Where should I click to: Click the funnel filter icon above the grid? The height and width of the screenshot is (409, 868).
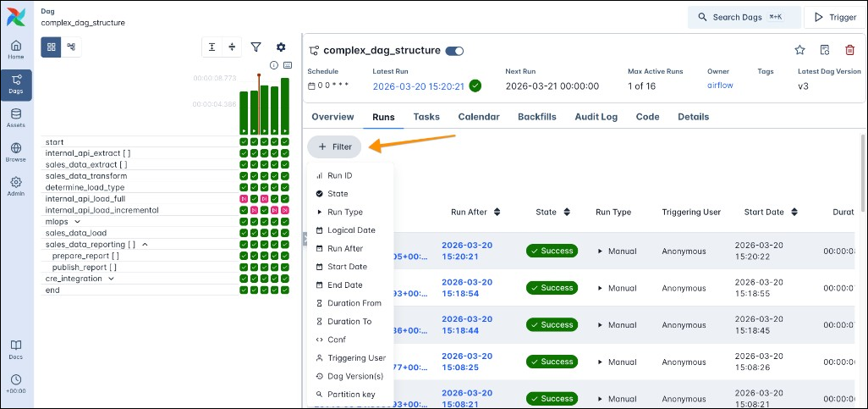click(255, 47)
